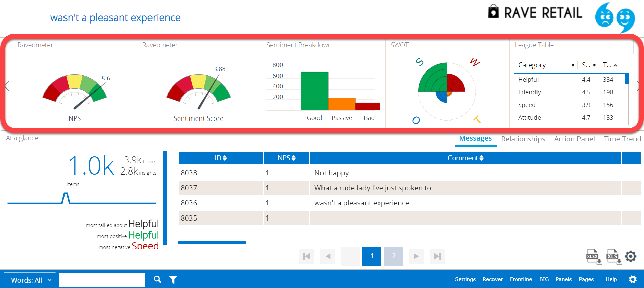Viewport: 644px width, 288px height.
Task: Go to the last page of messages
Action: click(x=437, y=256)
